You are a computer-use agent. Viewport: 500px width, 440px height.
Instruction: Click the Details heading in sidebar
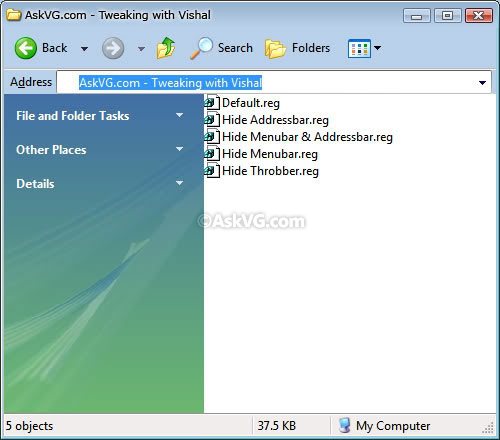(35, 184)
